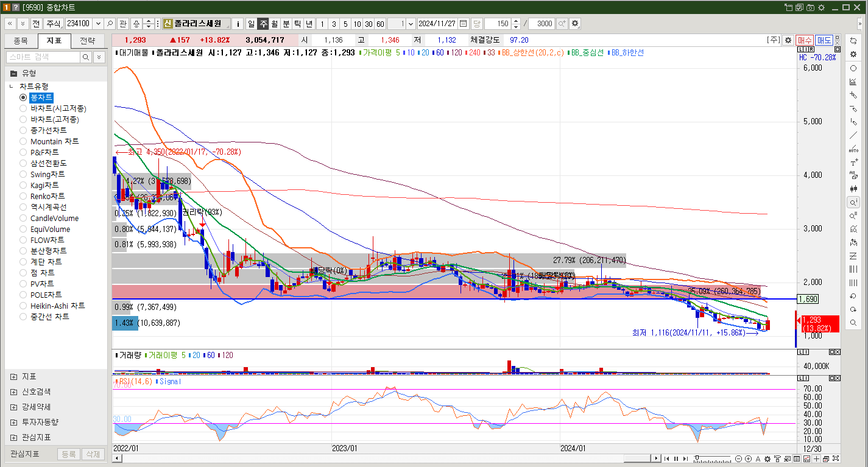Click the red 매수 buy button
868x467 pixels.
805,40
